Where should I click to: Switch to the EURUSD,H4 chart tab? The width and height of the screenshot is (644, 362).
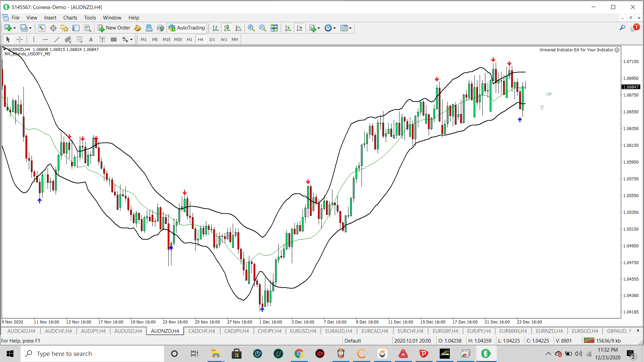(x=303, y=331)
